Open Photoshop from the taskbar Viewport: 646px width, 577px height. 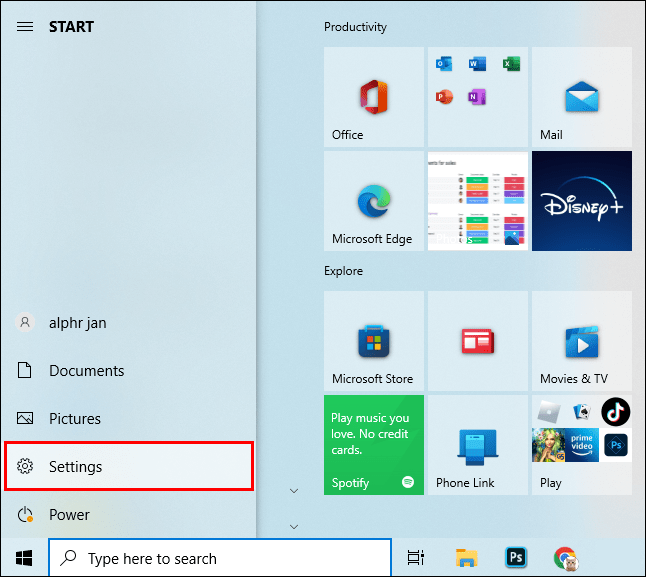point(516,558)
